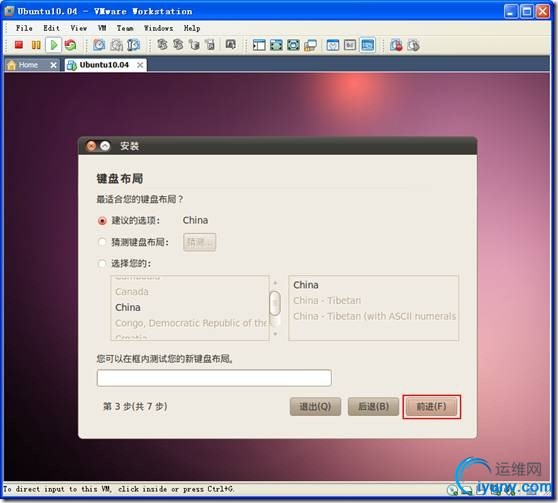Click the keyboard layout test input field
This screenshot has width=558, height=503.
(x=214, y=378)
